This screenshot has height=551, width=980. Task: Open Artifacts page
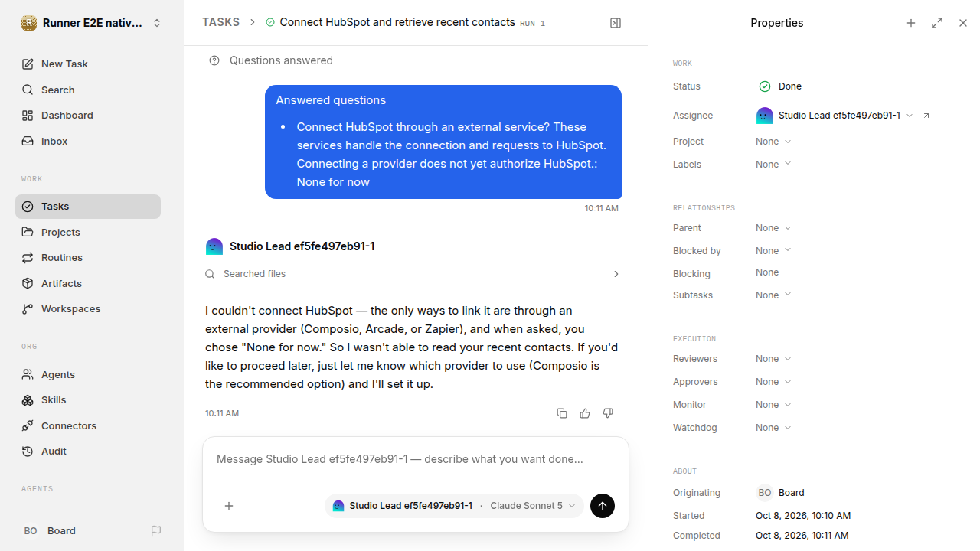[88, 283]
